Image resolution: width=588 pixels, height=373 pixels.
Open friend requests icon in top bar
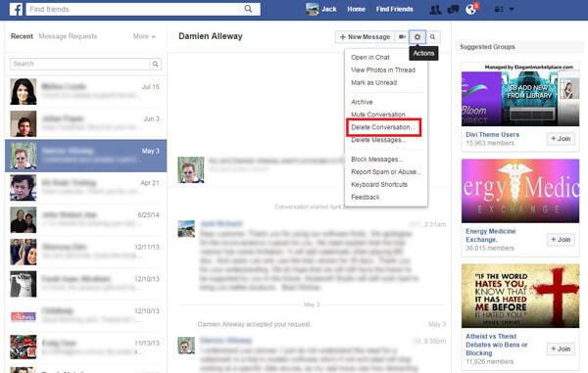(x=435, y=10)
